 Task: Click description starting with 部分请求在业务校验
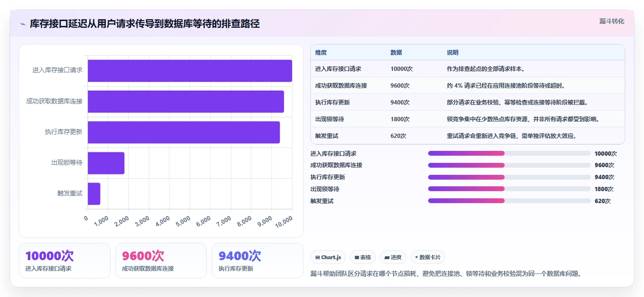[517, 102]
